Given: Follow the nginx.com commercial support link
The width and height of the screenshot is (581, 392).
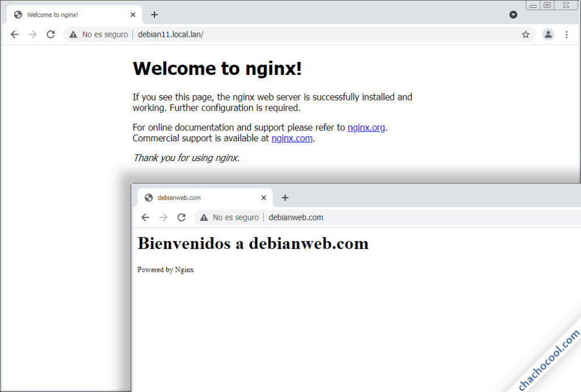Looking at the screenshot, I should tap(291, 138).
